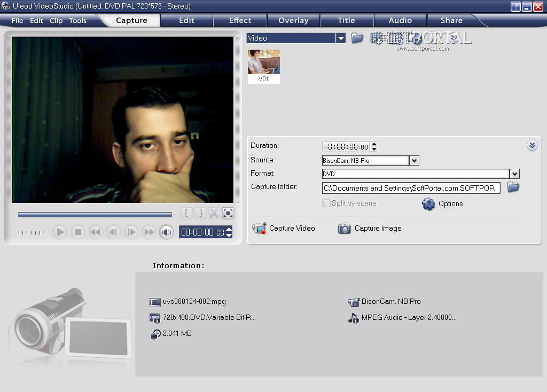Step back one frame
The width and height of the screenshot is (547, 392).
[x=113, y=232]
